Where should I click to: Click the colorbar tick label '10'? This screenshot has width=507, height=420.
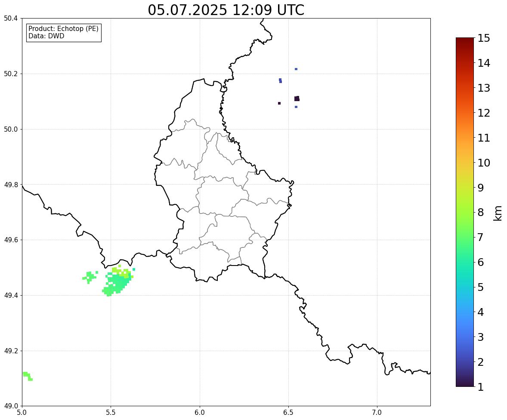pyautogui.click(x=484, y=163)
